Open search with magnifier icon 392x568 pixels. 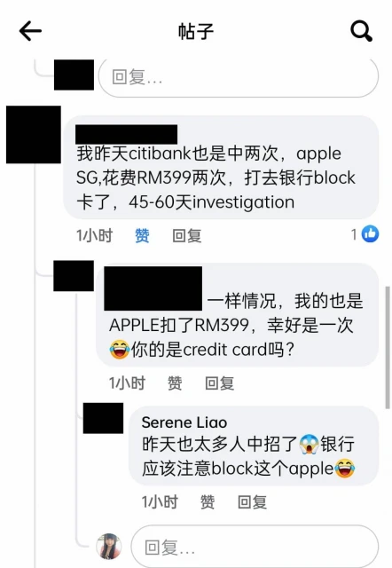coord(361,31)
